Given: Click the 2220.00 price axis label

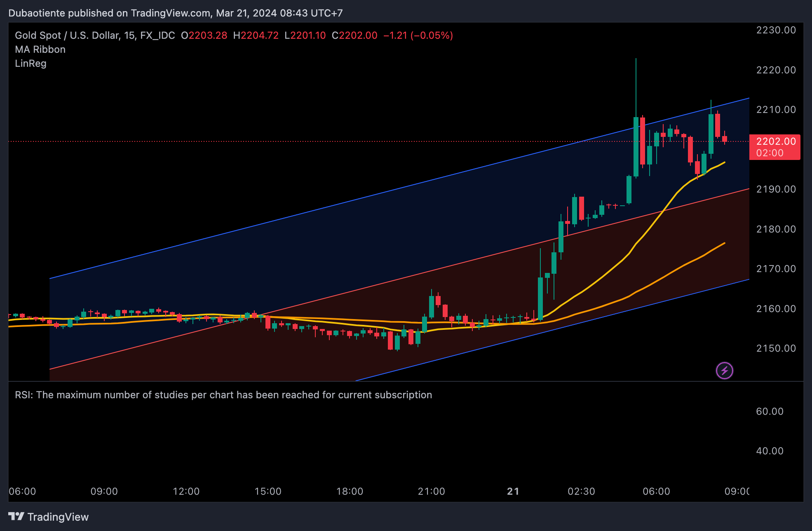Looking at the screenshot, I should (x=776, y=70).
